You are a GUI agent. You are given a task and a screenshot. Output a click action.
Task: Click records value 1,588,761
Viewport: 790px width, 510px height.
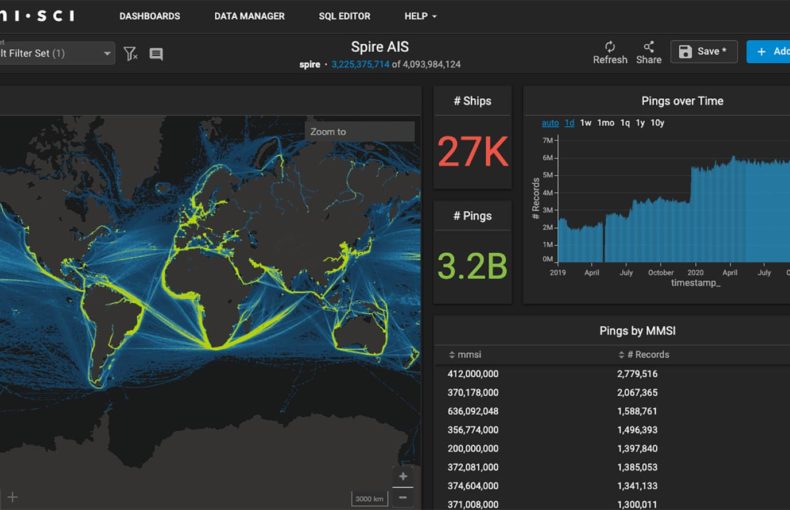coord(637,411)
